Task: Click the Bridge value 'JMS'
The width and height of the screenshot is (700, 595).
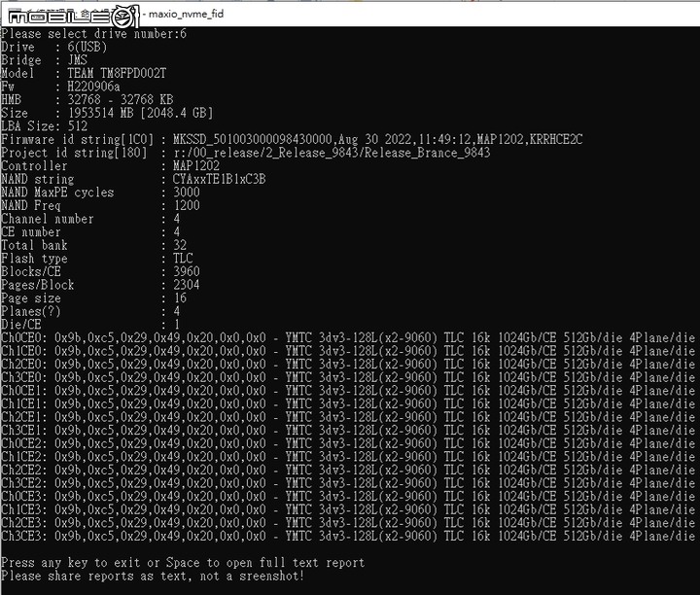Action: [77, 60]
